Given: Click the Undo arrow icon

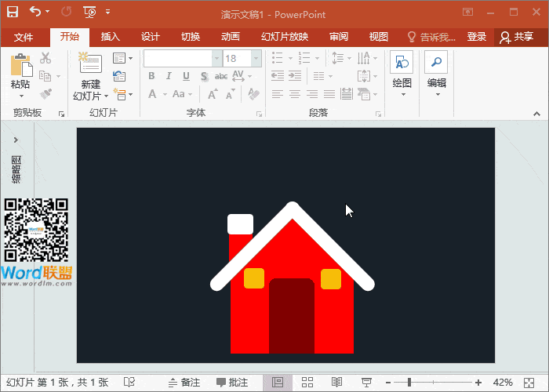Looking at the screenshot, I should click(x=35, y=12).
